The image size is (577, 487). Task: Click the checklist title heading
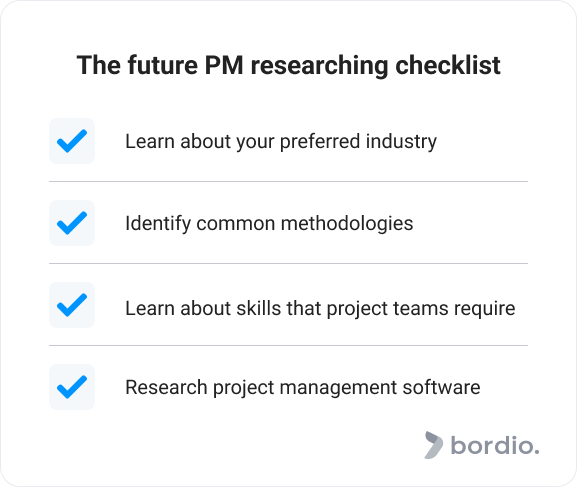[x=288, y=66]
